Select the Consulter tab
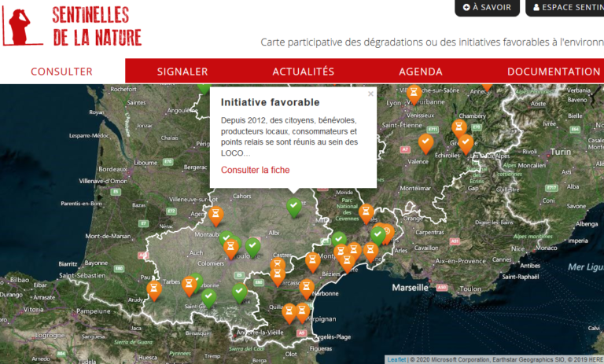The height and width of the screenshot is (364, 604). [x=61, y=72]
